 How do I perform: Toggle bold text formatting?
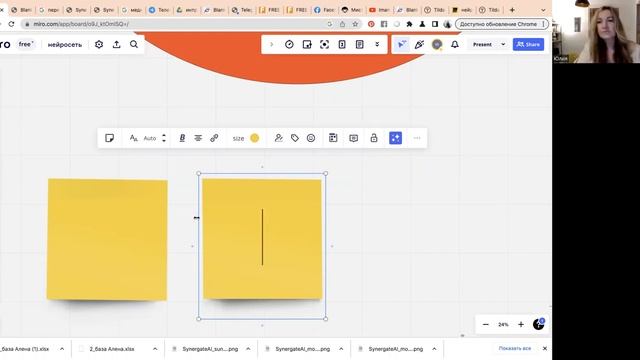(182, 138)
